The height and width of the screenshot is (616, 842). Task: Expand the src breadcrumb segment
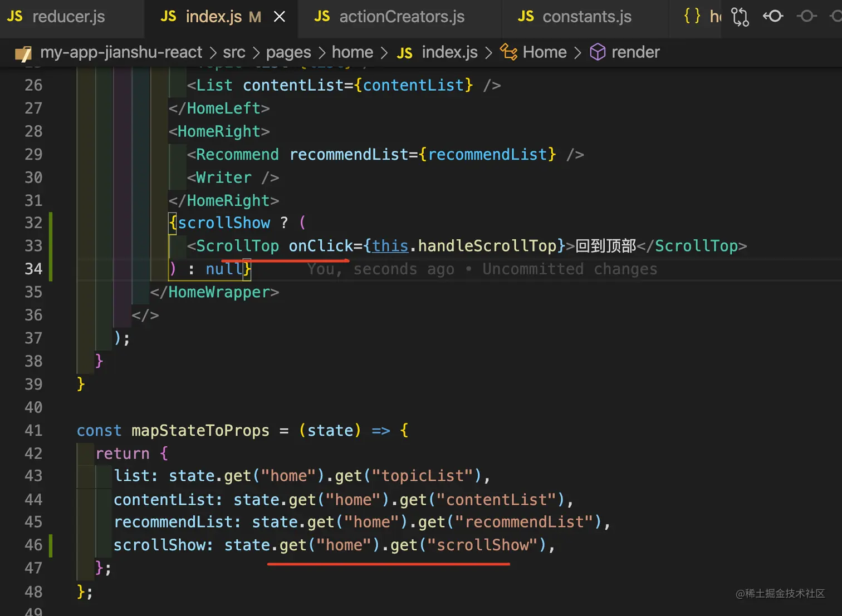pyautogui.click(x=234, y=52)
